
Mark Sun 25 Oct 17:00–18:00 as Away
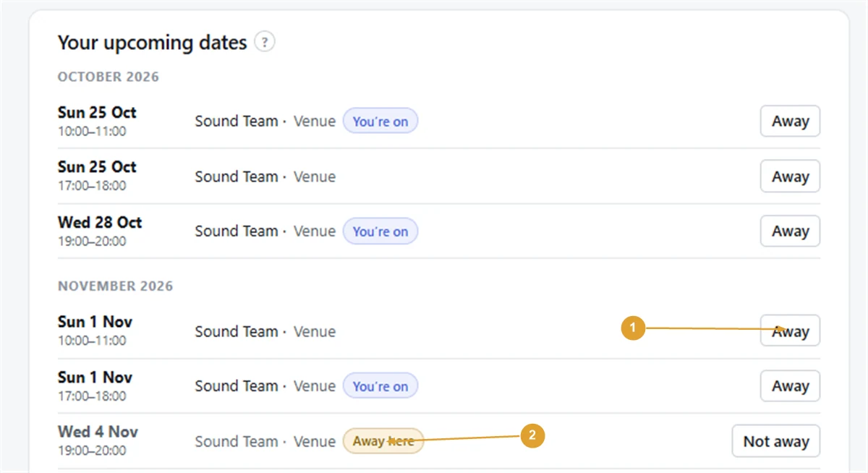coord(790,176)
